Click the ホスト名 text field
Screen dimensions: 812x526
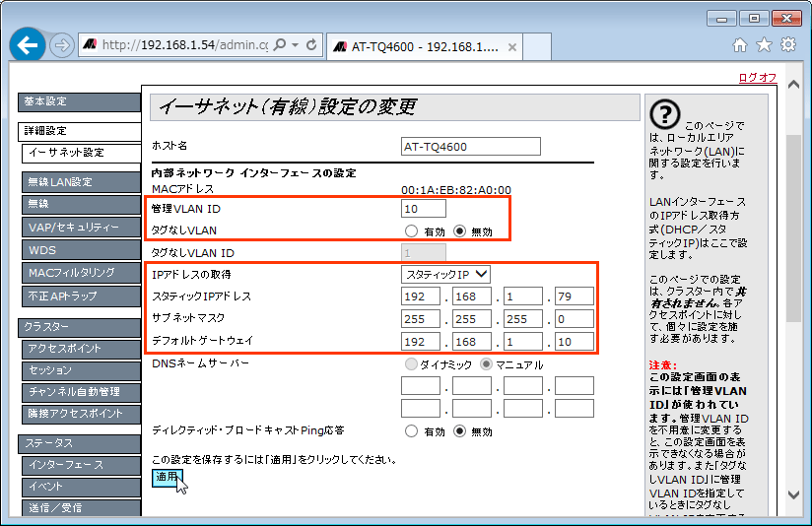point(471,147)
